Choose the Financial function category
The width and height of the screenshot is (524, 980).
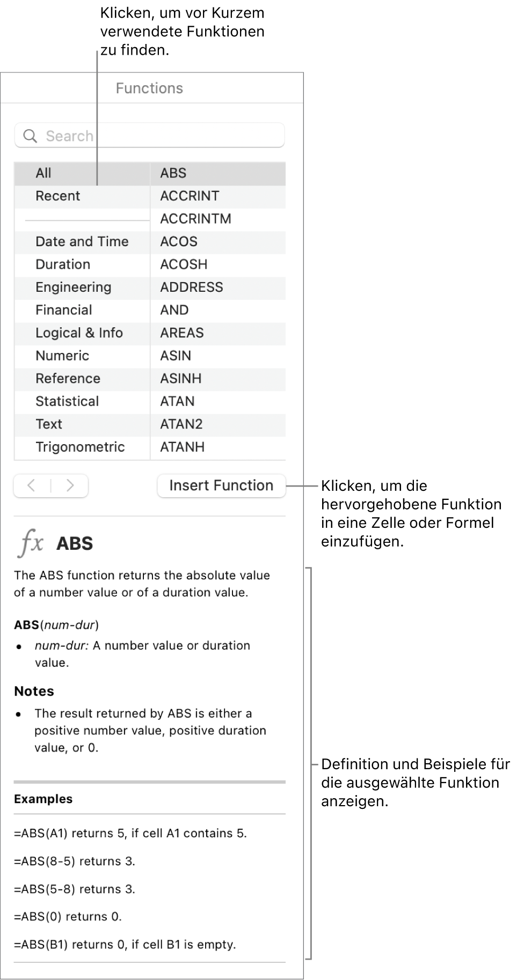coord(64,311)
